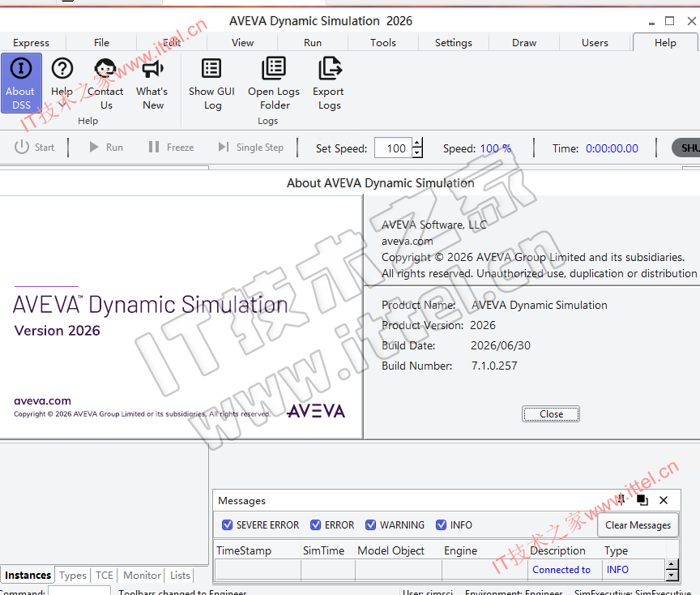Click the Description column header
The height and width of the screenshot is (595, 700).
(x=566, y=550)
